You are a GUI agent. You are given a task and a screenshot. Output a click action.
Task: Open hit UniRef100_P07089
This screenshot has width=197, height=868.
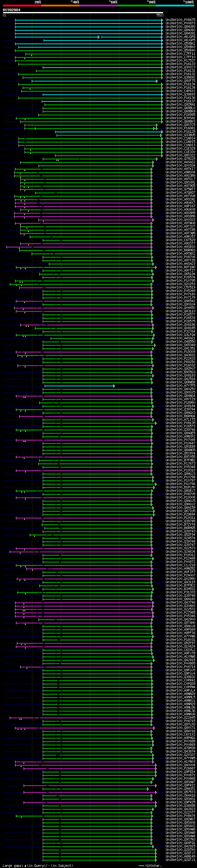point(180,440)
